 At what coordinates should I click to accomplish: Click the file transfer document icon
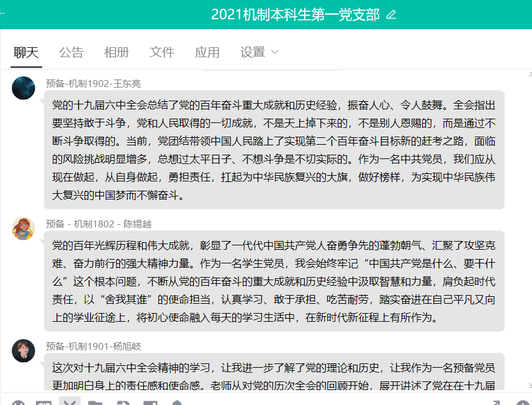point(123,402)
